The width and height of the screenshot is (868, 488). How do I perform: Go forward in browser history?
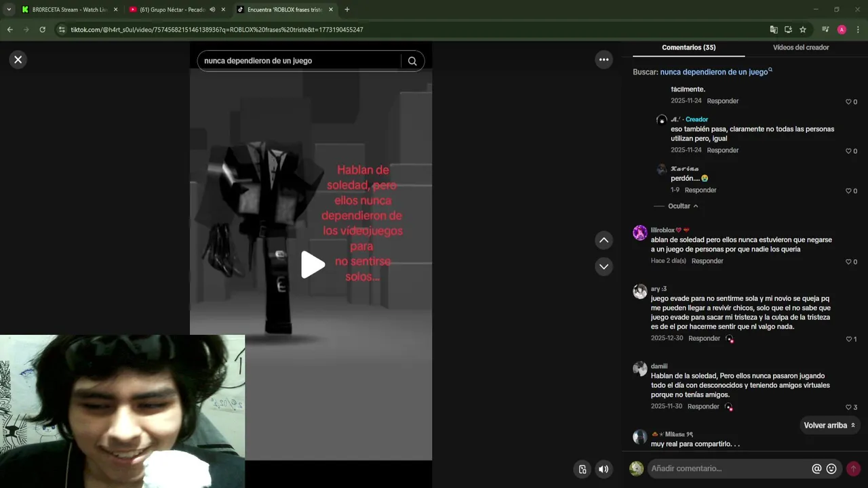pyautogui.click(x=26, y=30)
